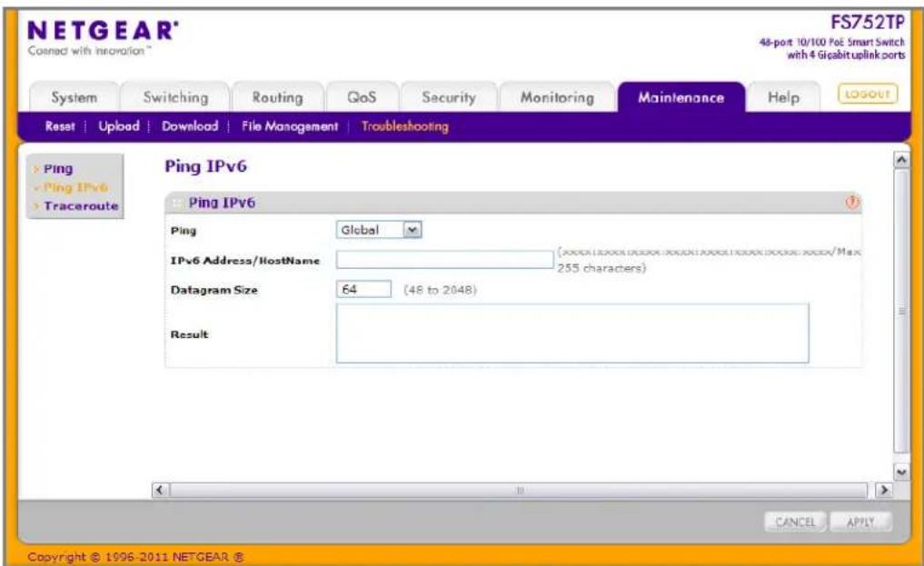Focus the IPv6 Address/HostName field
The image size is (924, 566).
(x=444, y=259)
